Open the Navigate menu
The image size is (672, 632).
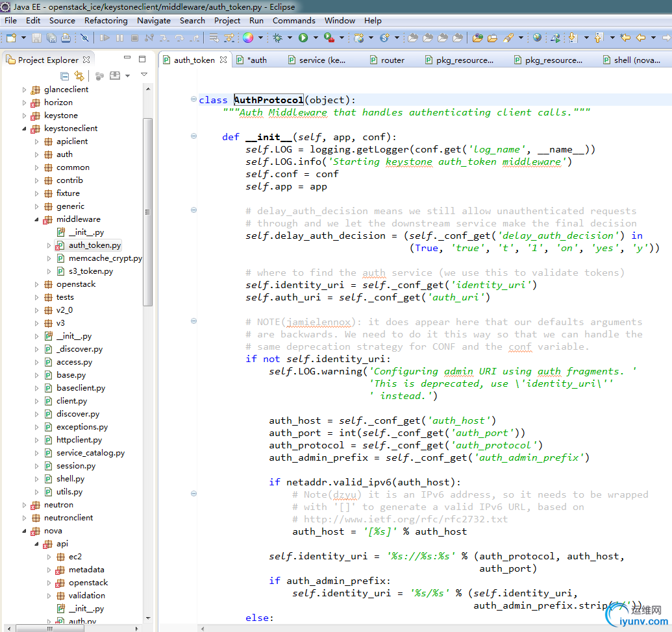pos(154,21)
